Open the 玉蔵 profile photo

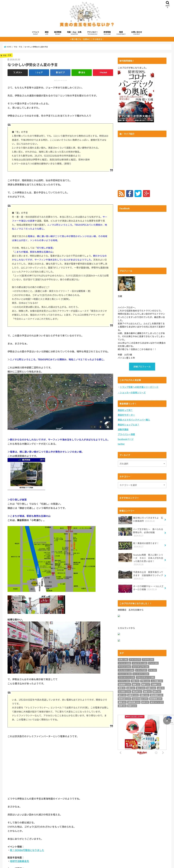(126, 283)
